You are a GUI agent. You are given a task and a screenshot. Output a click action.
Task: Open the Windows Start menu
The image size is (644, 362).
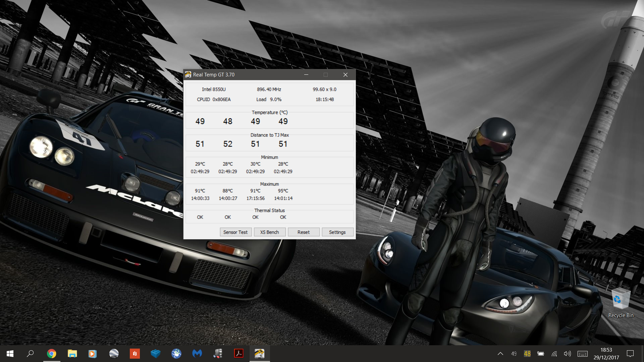[x=10, y=354]
